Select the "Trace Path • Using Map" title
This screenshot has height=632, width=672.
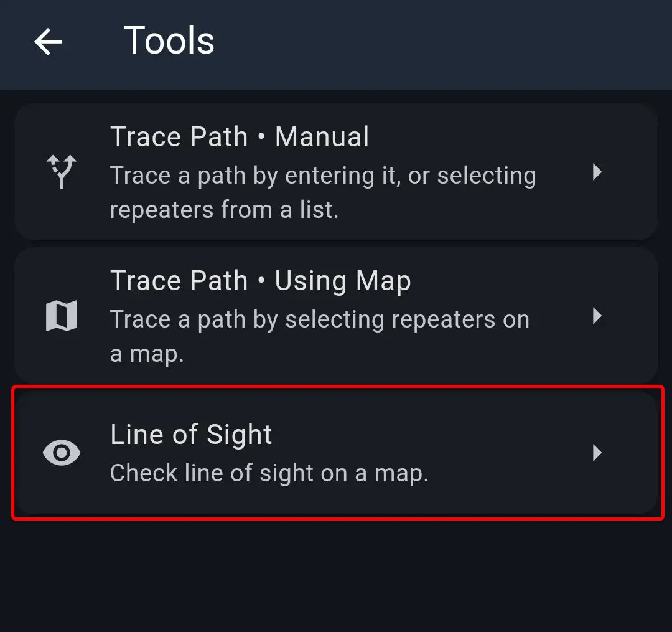(x=260, y=281)
